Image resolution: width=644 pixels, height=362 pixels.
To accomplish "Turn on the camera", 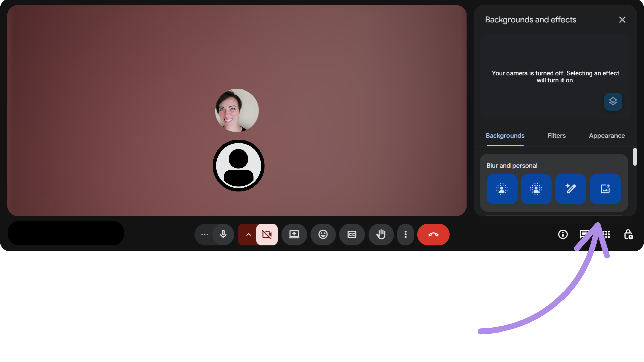I will click(267, 234).
